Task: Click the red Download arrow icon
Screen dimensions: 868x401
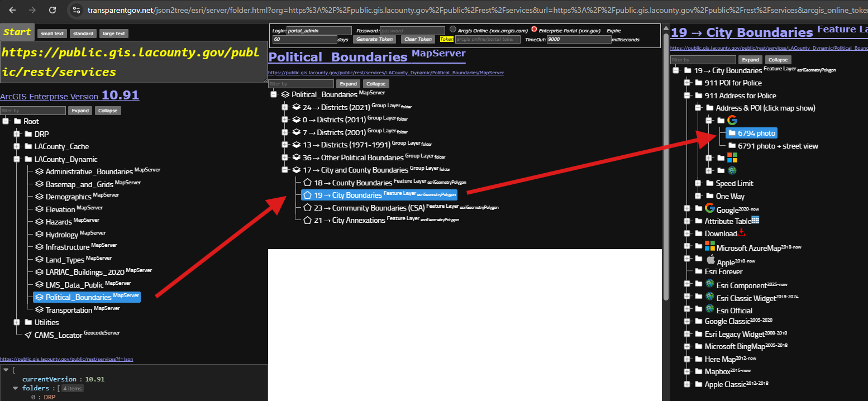Action: 742,232
